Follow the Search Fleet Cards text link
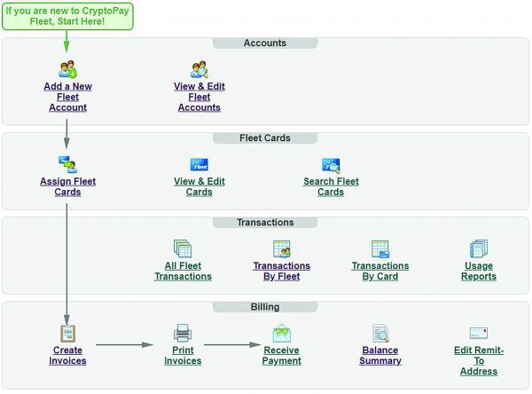This screenshot has width=532, height=394. click(331, 186)
